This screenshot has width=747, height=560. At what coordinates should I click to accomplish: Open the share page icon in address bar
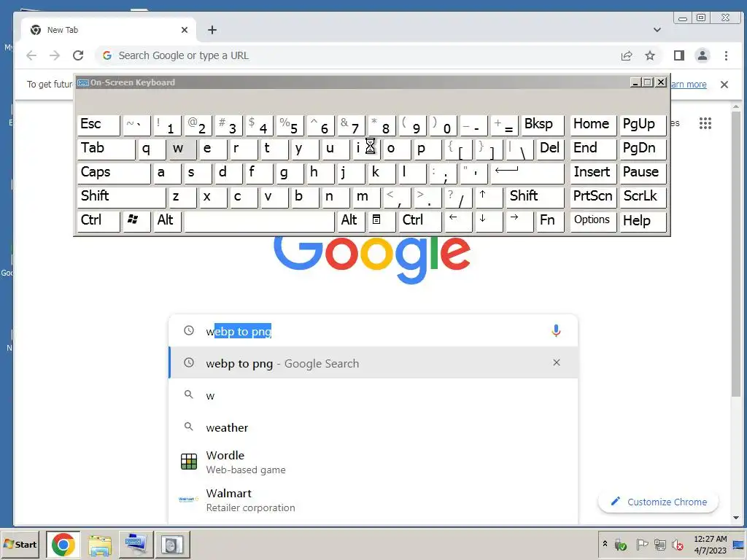tap(627, 55)
